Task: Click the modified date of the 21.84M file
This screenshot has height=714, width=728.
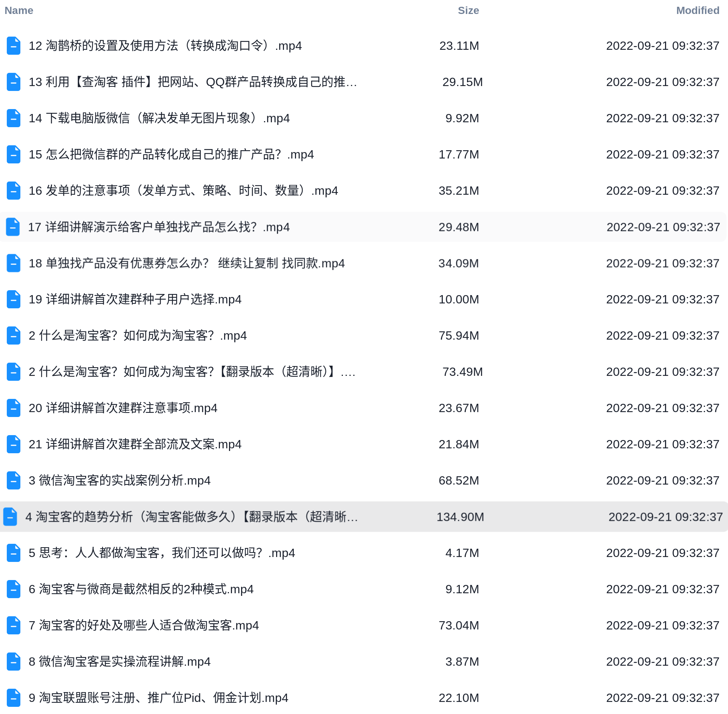Action: 663,444
